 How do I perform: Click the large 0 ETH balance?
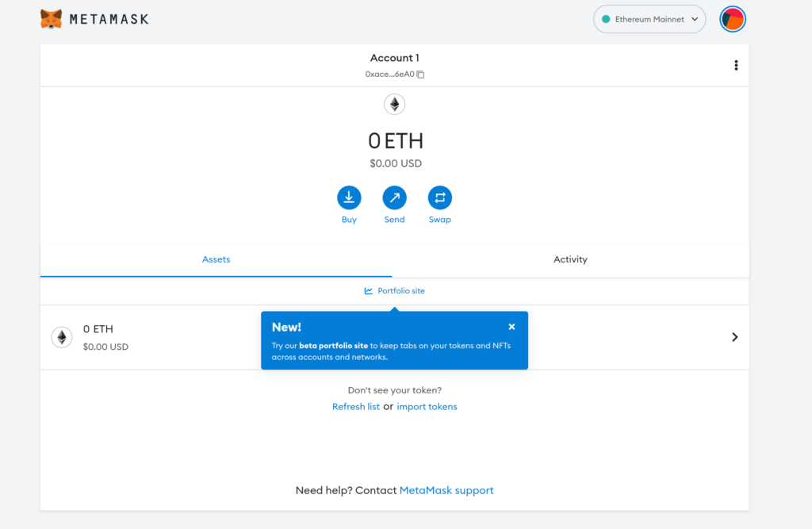coord(396,141)
